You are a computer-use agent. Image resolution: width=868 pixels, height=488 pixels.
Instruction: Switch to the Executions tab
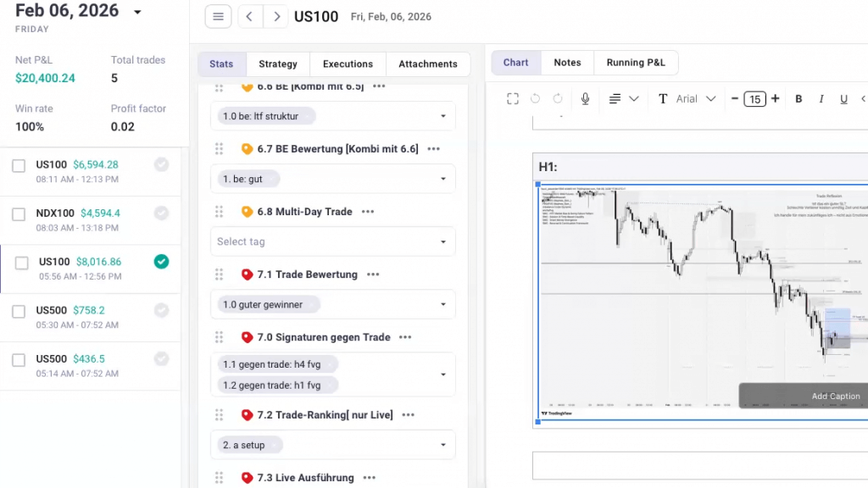[x=348, y=64]
